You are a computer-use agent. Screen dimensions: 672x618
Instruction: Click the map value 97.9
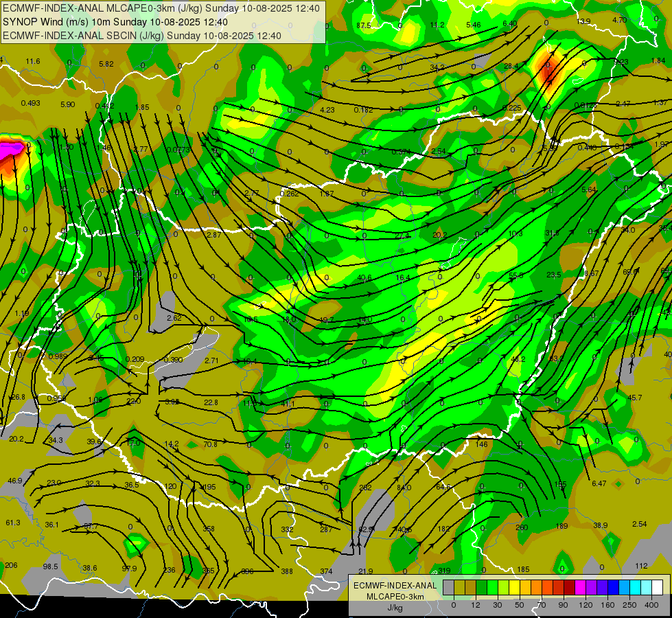click(129, 569)
